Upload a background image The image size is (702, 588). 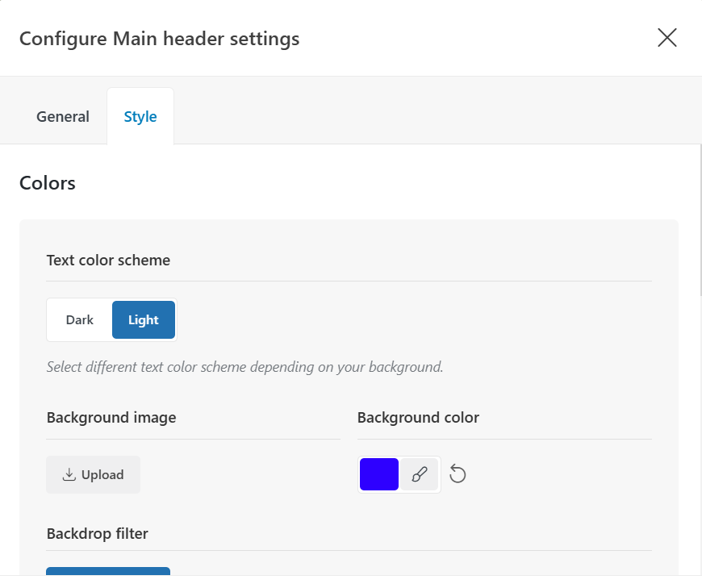[x=93, y=474]
